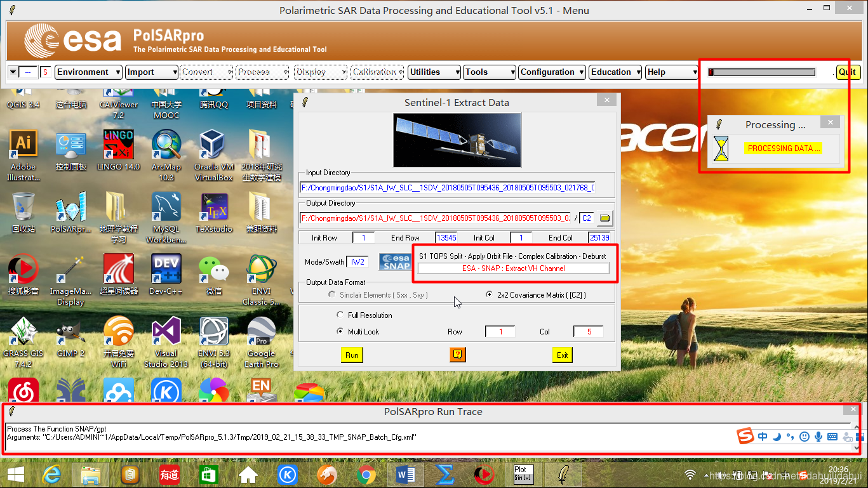Click the End Col field showing 25139

(x=599, y=238)
